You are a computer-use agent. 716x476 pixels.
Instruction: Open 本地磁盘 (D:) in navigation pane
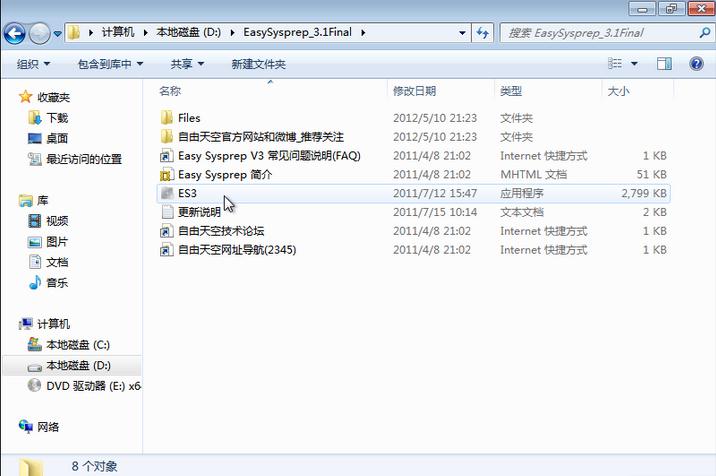click(79, 365)
